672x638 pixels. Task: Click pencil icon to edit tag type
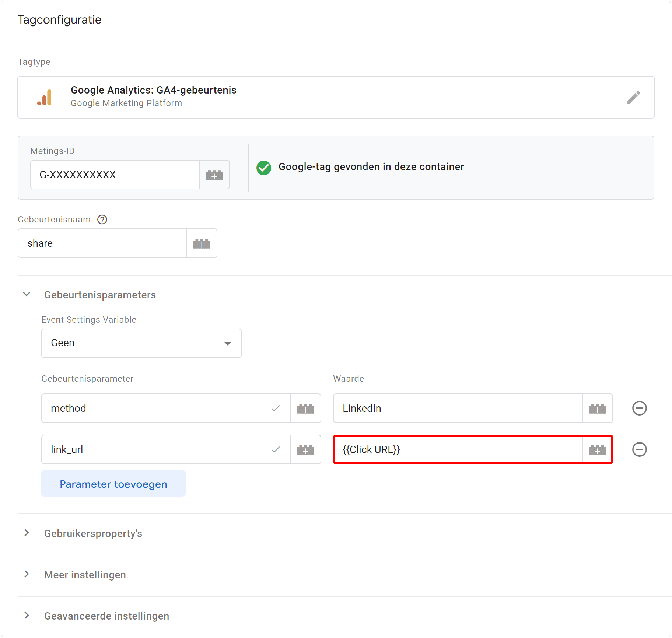633,97
